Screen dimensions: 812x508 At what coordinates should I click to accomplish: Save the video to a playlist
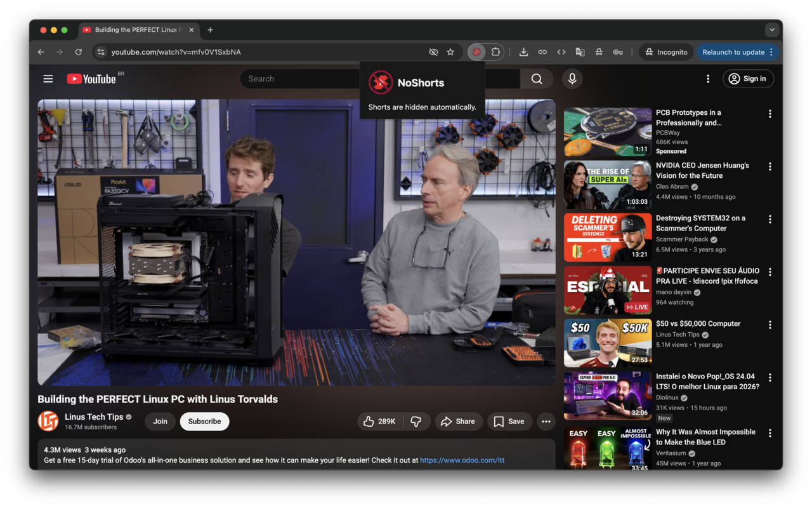click(x=509, y=422)
